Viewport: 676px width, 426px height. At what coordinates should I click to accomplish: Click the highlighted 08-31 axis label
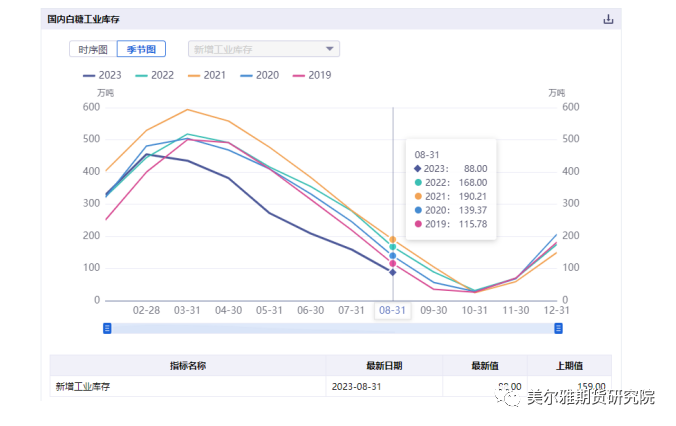click(x=393, y=310)
